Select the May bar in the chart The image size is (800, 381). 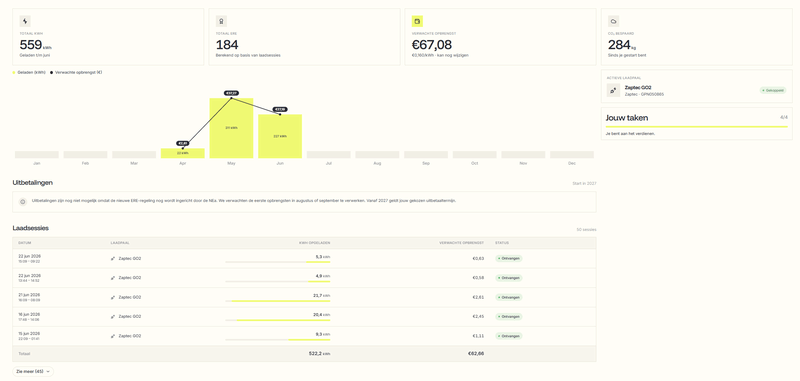point(232,128)
